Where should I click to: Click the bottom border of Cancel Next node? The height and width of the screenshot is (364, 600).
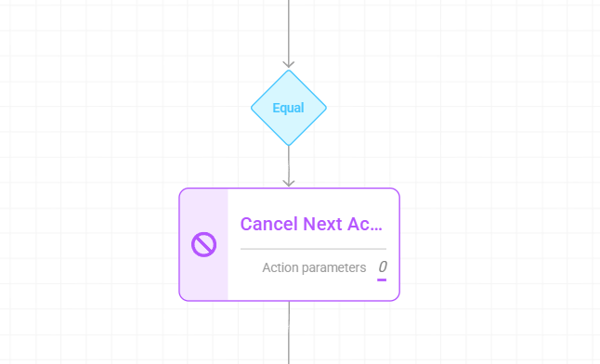(289, 301)
